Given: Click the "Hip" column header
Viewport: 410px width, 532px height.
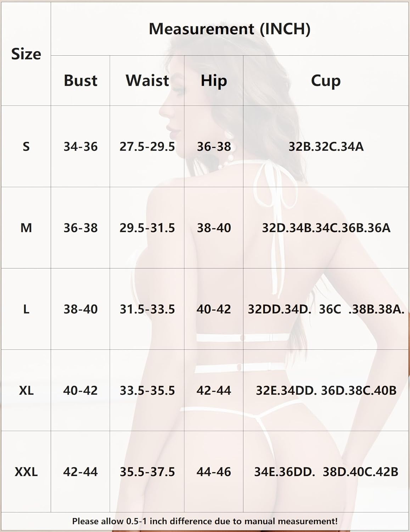Looking at the screenshot, I should (x=214, y=81).
